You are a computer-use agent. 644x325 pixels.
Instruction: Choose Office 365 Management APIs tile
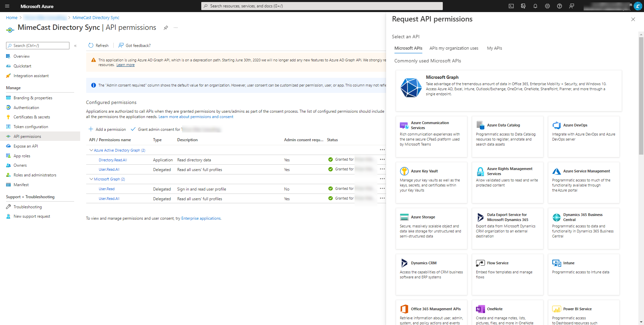click(x=431, y=312)
